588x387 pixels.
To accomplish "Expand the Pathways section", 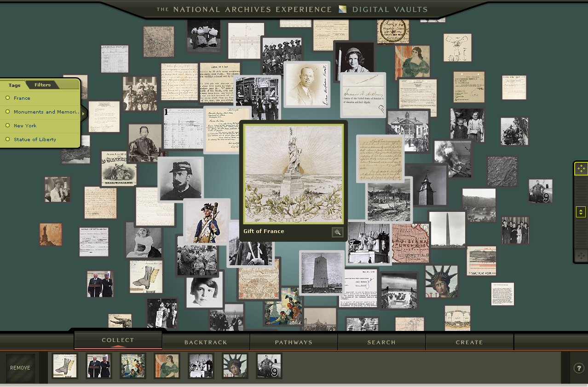I will [x=294, y=342].
